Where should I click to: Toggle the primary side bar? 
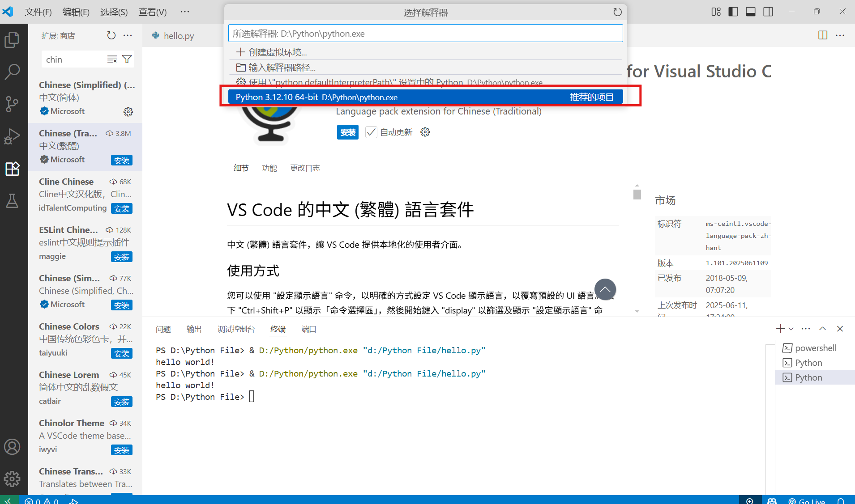click(733, 12)
